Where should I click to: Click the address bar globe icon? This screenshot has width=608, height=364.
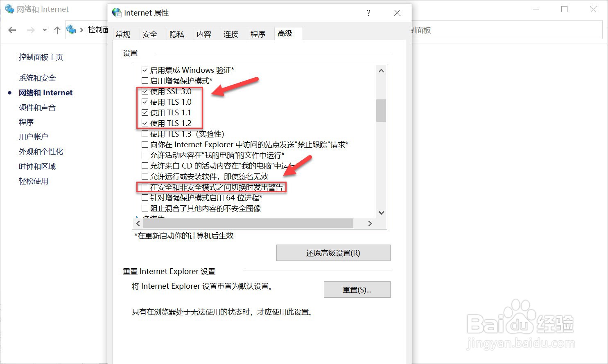tap(71, 29)
